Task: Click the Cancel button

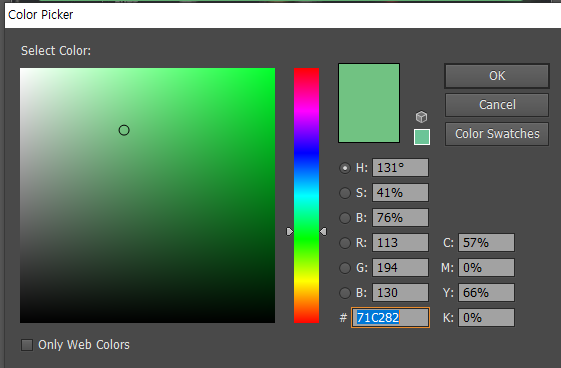Action: [497, 105]
